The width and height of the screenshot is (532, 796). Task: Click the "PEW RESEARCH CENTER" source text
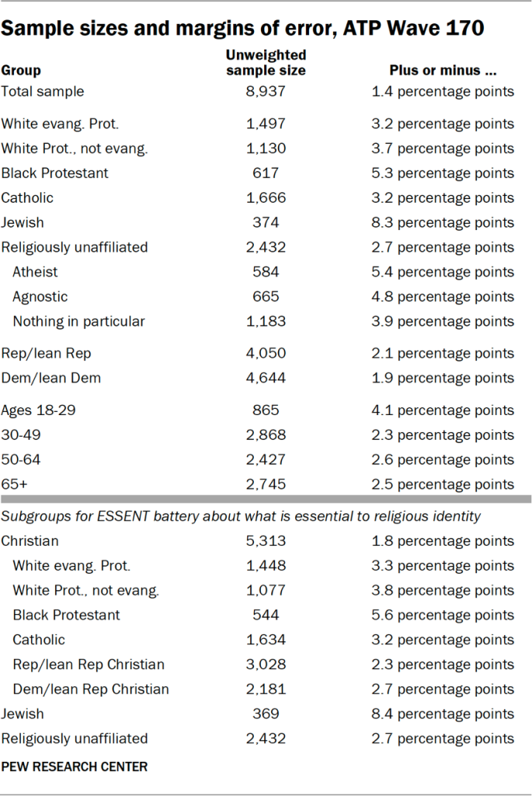[x=74, y=766]
